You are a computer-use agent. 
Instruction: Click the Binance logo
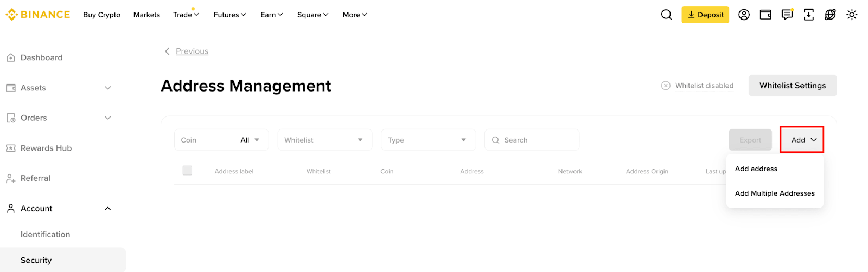pyautogui.click(x=38, y=15)
